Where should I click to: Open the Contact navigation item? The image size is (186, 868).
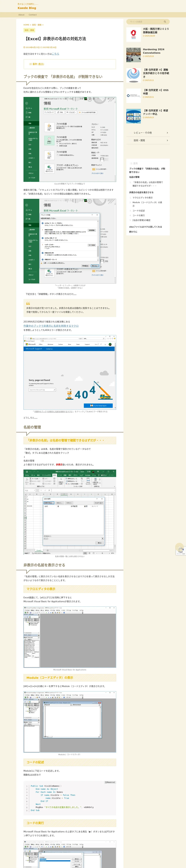[x=33, y=15]
